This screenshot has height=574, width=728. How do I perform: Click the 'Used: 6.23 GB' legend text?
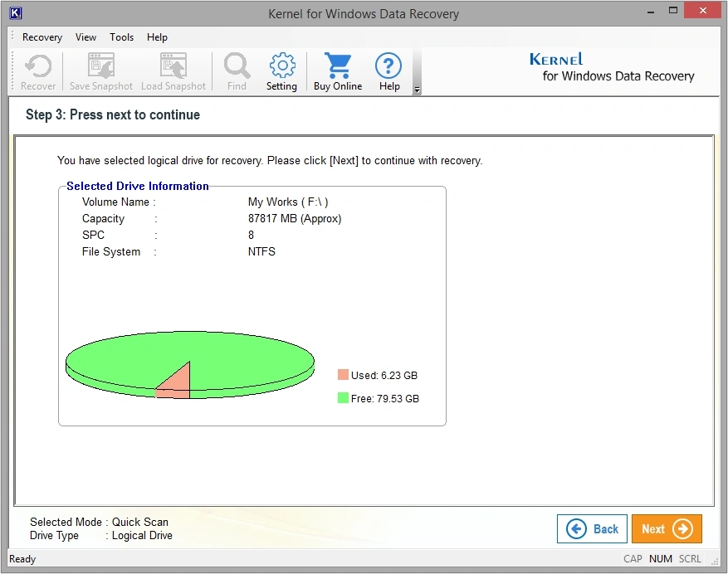[384, 376]
